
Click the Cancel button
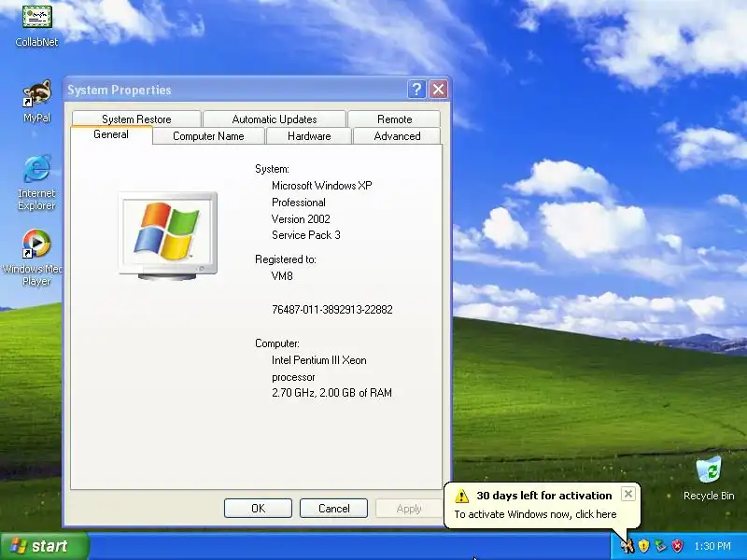click(x=333, y=509)
